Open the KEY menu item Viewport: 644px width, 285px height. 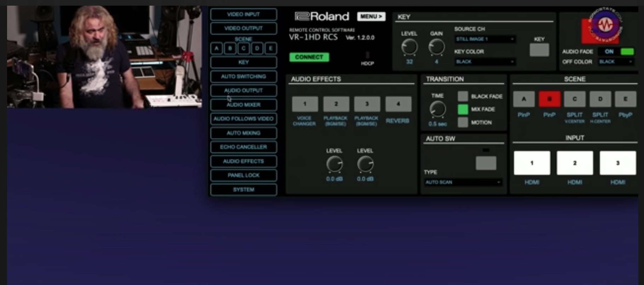coord(243,62)
